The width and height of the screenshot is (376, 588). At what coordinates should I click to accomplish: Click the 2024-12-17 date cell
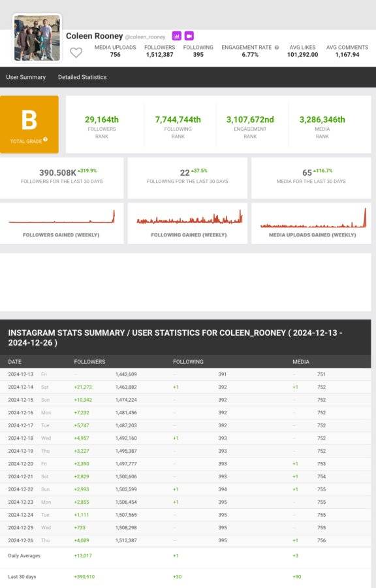click(21, 425)
